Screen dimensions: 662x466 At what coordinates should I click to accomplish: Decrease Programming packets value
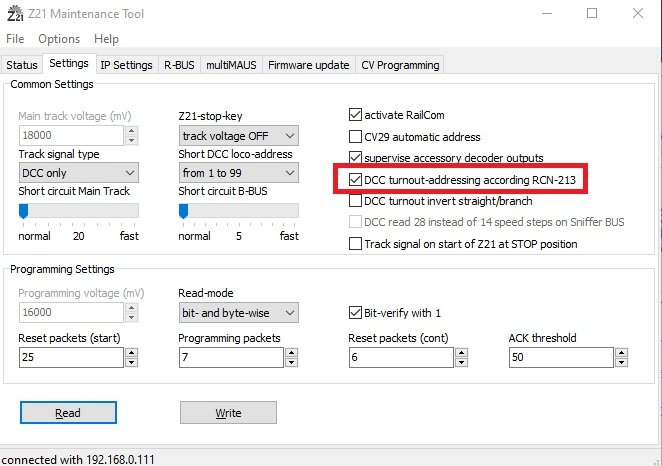(291, 362)
